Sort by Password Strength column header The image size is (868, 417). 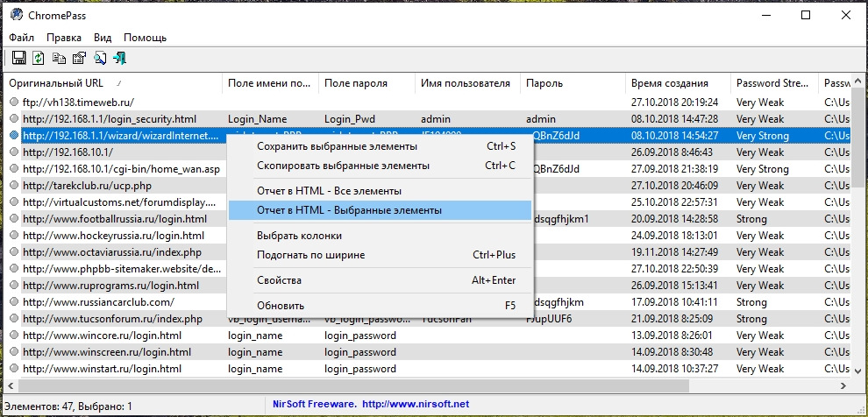774,83
